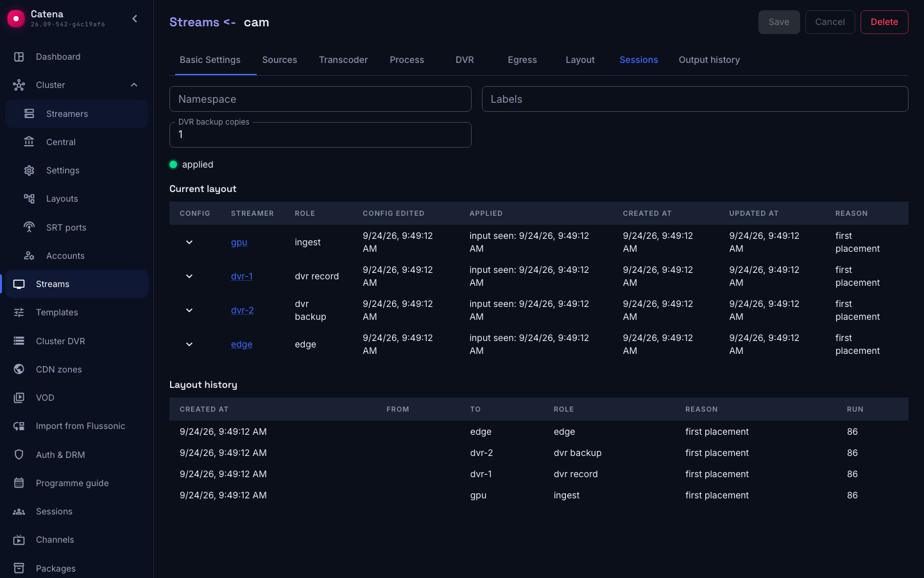Click the 'gpu' entry in Layout history
The width and height of the screenshot is (924, 578).
(478, 495)
